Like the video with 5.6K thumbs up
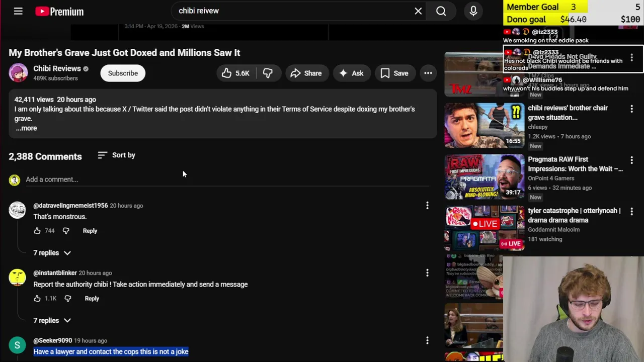 coord(236,73)
